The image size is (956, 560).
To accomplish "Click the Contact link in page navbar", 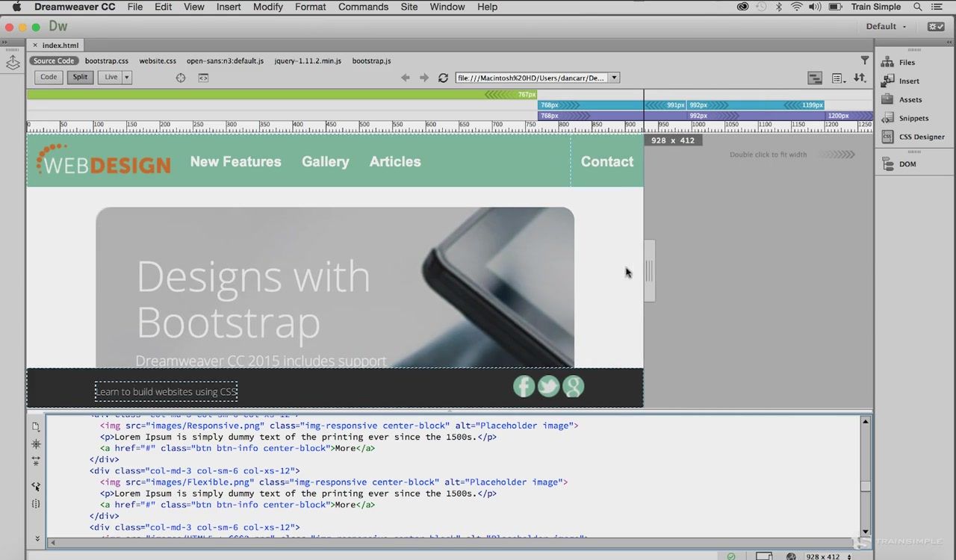I will (607, 161).
